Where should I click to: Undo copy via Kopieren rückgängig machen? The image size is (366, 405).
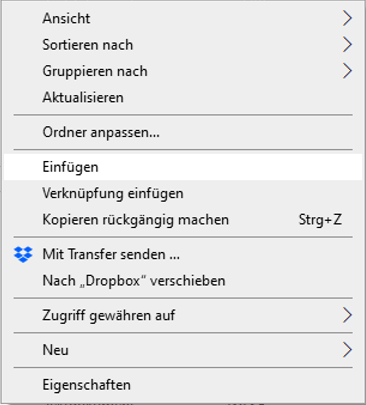183,220
